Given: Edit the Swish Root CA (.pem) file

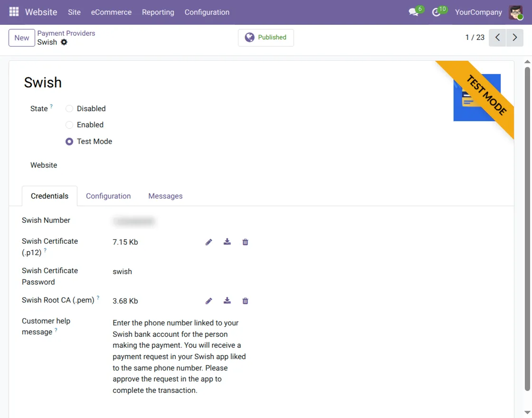Looking at the screenshot, I should click(209, 301).
